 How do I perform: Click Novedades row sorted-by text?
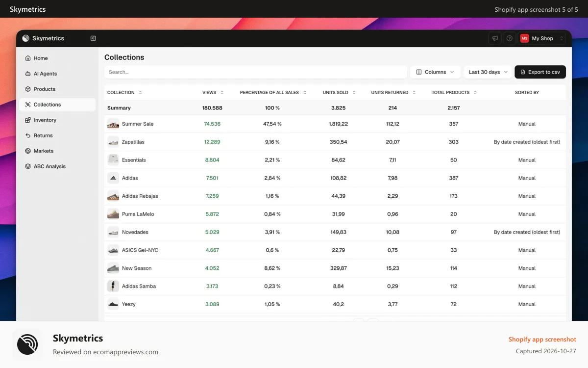coord(527,232)
